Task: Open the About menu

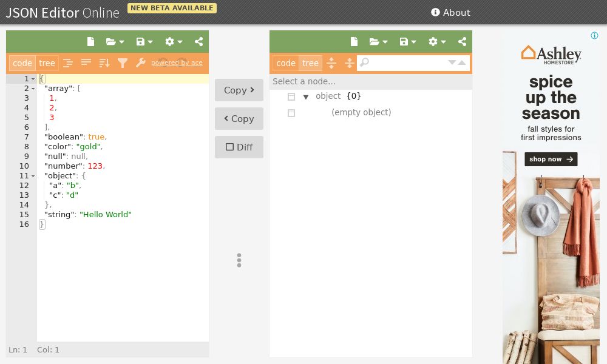Action: [451, 12]
